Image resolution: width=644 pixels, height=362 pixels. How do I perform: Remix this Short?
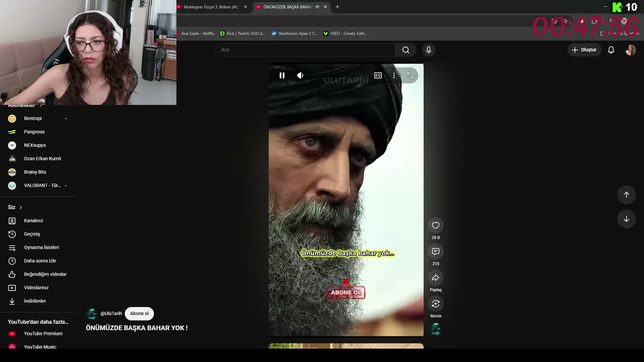point(436,304)
